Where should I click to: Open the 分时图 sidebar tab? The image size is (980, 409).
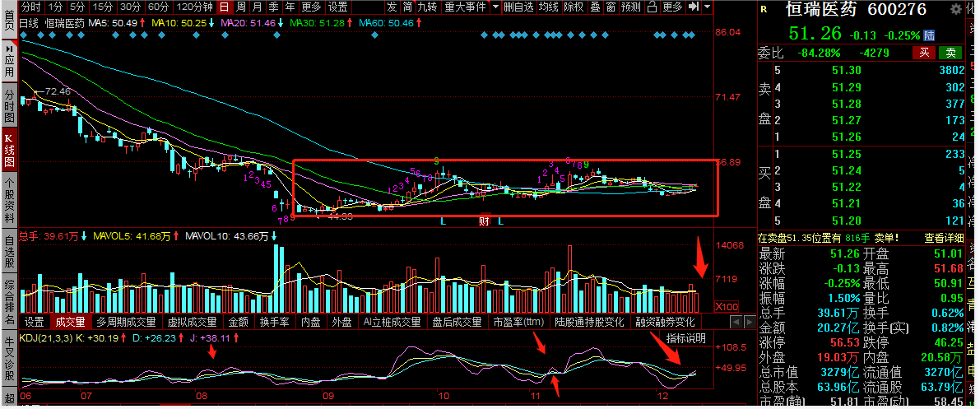(9, 105)
